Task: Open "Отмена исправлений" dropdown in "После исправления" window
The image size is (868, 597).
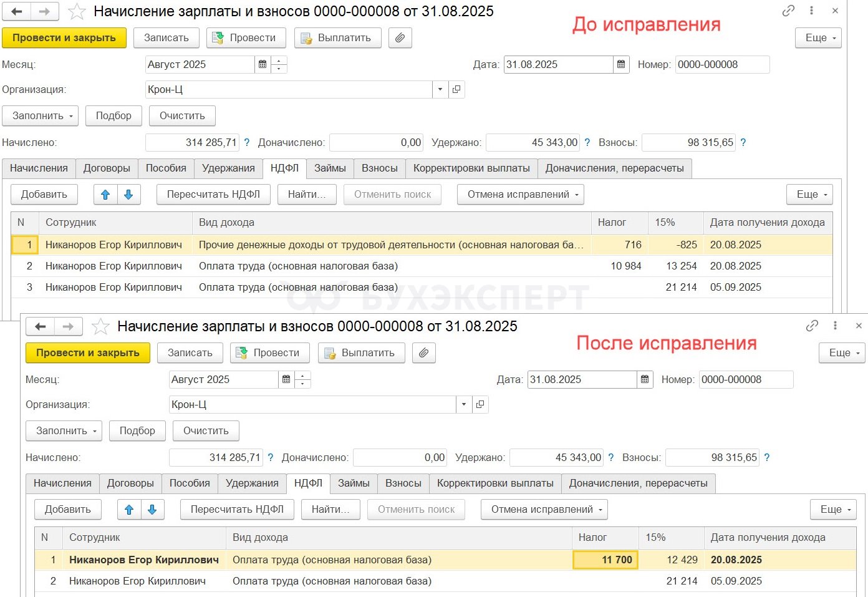Action: (544, 510)
